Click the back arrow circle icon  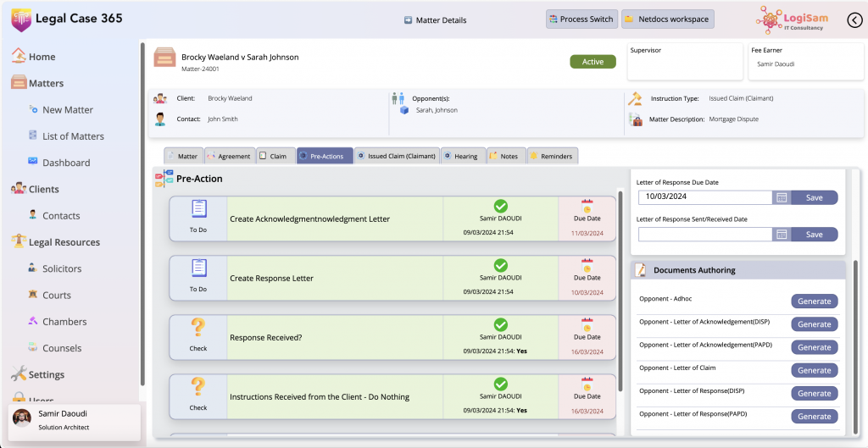tap(854, 20)
